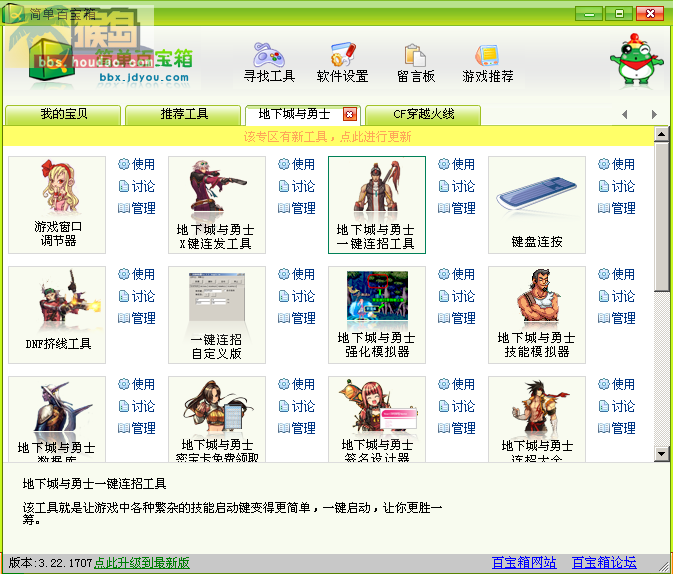Show next tabs with right arrow
Image resolution: width=673 pixels, height=574 pixels.
(654, 114)
